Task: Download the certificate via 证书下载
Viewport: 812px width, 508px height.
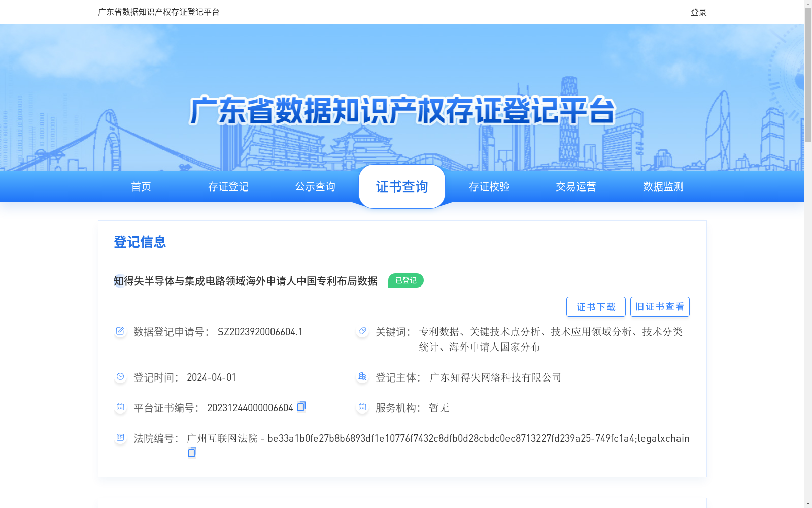Action: pos(596,307)
